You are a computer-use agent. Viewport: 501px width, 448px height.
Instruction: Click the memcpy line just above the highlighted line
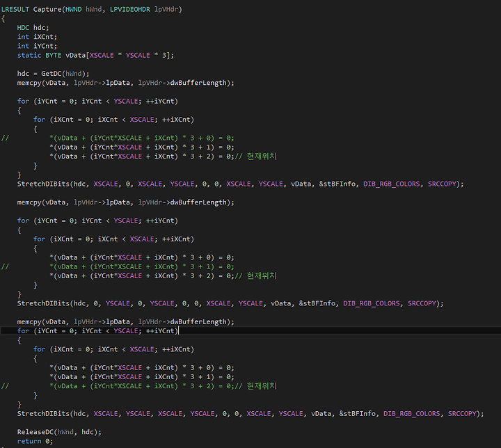pyautogui.click(x=125, y=322)
